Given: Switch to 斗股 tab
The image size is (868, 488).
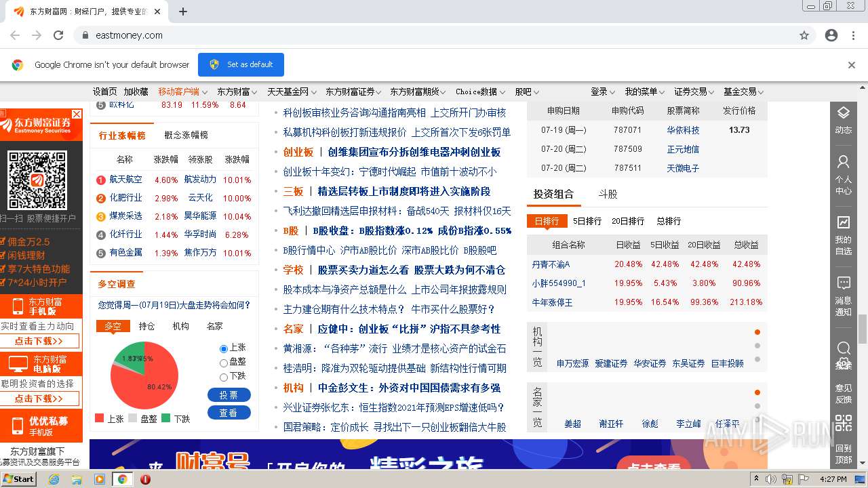Looking at the screenshot, I should pyautogui.click(x=608, y=194).
